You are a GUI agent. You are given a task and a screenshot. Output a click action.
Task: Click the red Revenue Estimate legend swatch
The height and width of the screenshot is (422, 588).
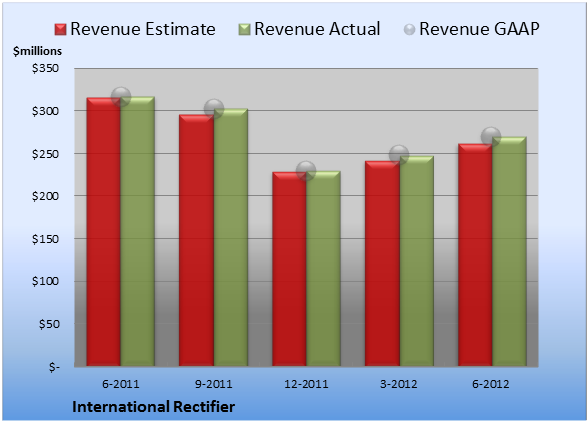point(60,30)
